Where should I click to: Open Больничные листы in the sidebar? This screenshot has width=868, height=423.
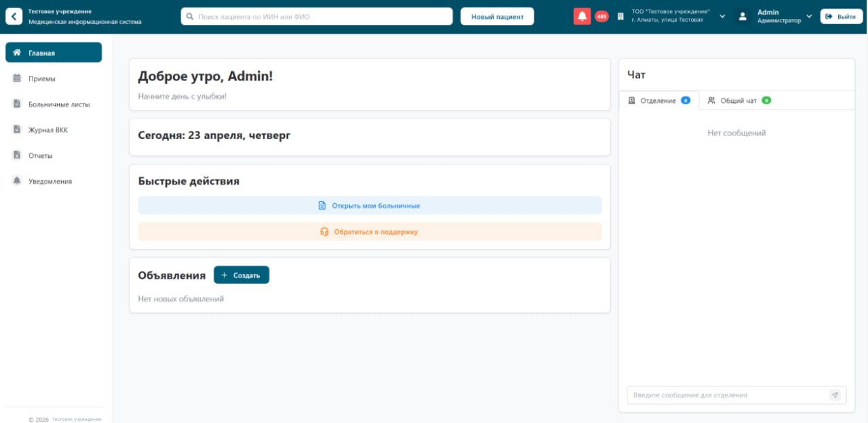[58, 104]
